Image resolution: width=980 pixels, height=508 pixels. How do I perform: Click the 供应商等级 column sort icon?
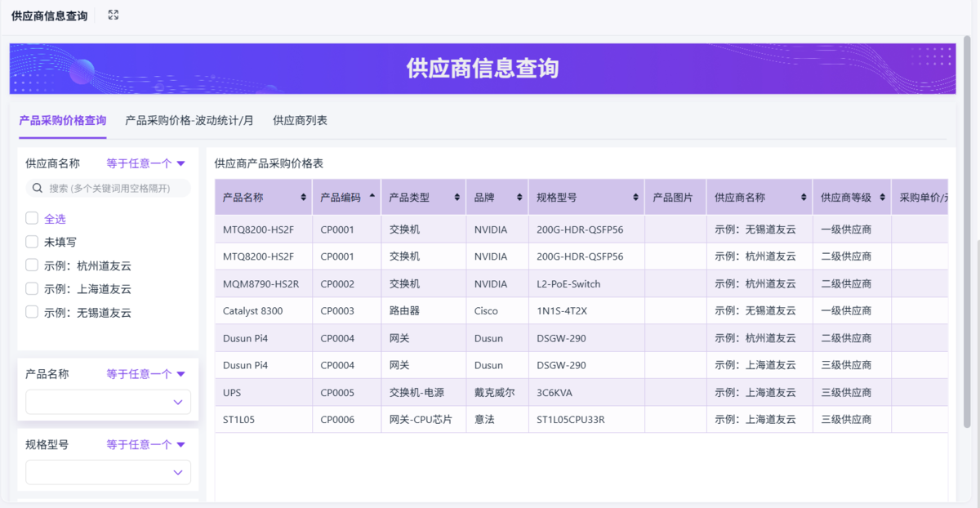(882, 198)
